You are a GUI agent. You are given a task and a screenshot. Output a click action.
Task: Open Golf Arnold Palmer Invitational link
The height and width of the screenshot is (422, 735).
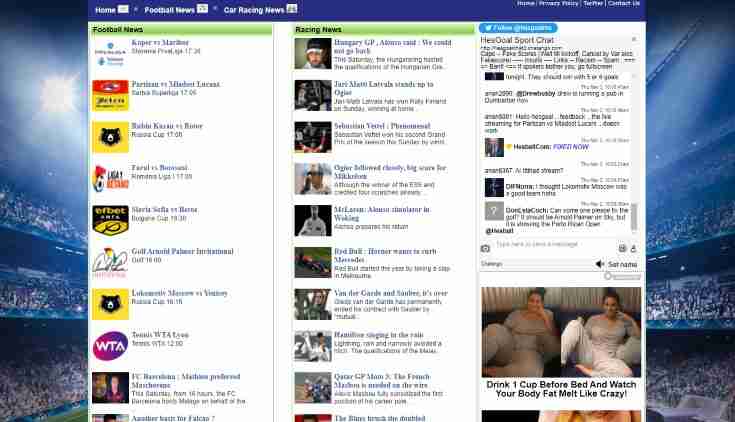click(x=182, y=251)
